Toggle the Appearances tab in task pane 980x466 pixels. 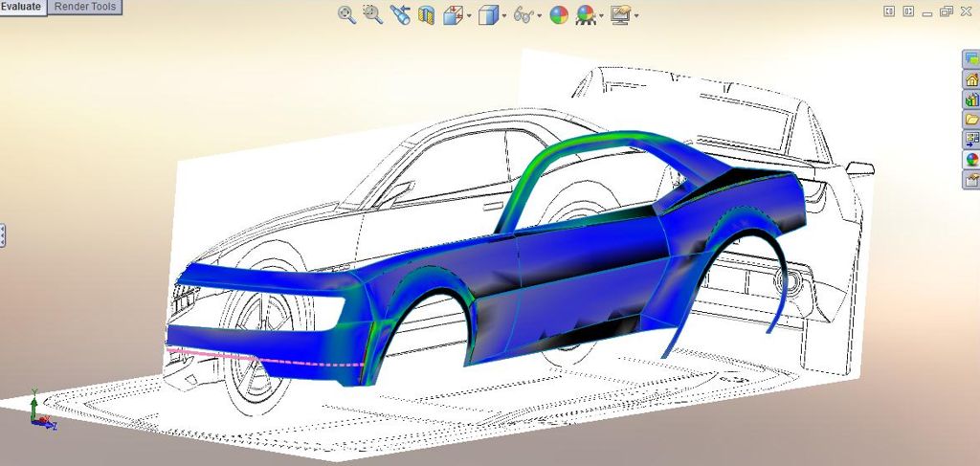pos(971,160)
